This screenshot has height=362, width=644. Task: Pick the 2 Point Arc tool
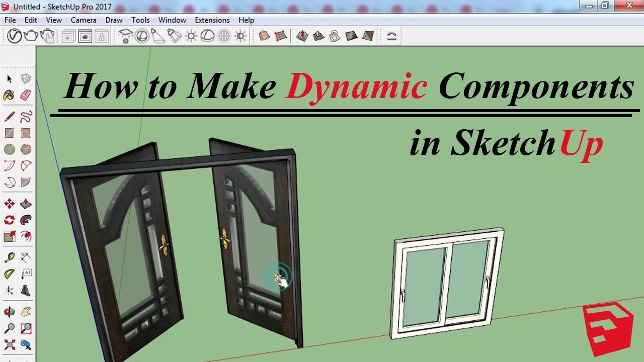[x=26, y=165]
